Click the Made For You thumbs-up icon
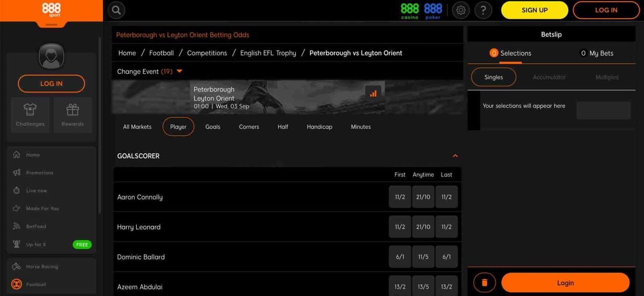The height and width of the screenshot is (296, 644). (x=17, y=208)
